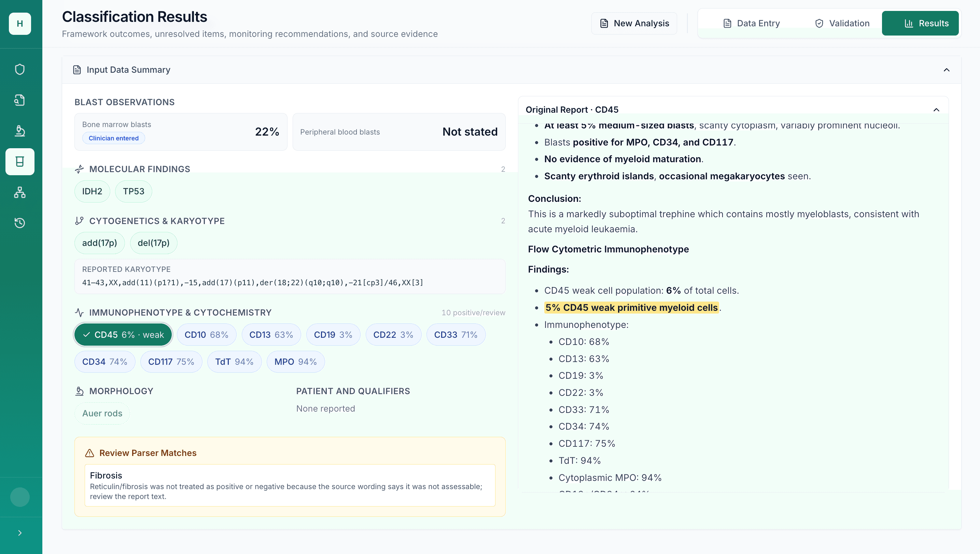Click the Cytogenetics & Karyotype branch icon
The height and width of the screenshot is (554, 980).
pyautogui.click(x=79, y=221)
